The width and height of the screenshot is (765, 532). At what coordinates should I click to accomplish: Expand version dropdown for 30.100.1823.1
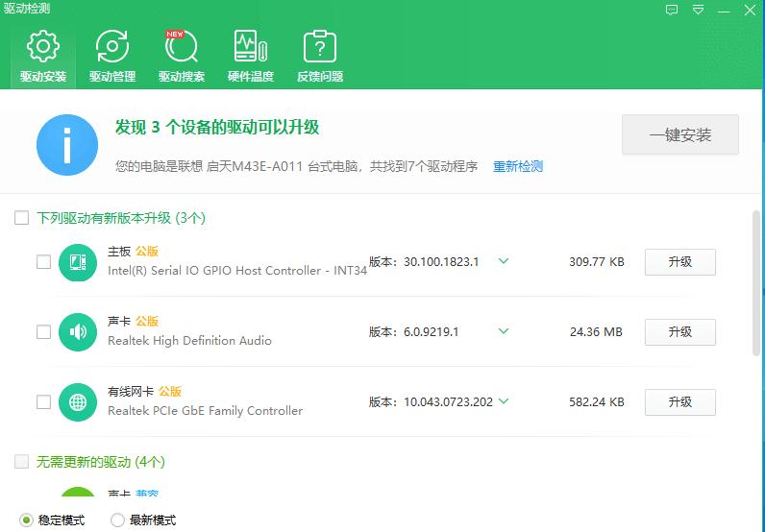click(x=504, y=261)
